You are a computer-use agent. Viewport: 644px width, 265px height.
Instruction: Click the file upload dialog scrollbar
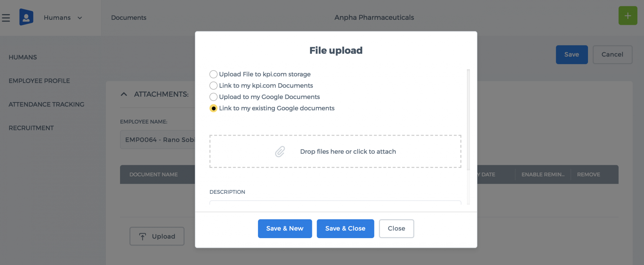pos(468,120)
